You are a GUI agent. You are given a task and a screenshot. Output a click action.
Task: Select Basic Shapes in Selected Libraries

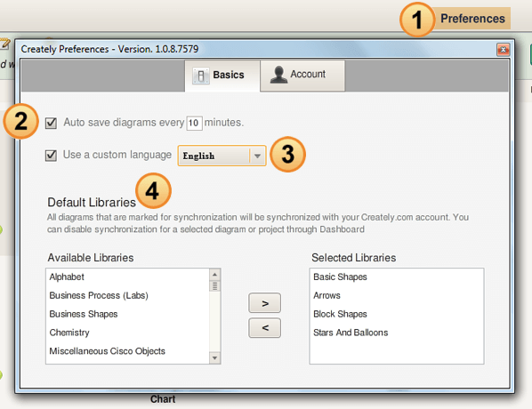point(396,277)
